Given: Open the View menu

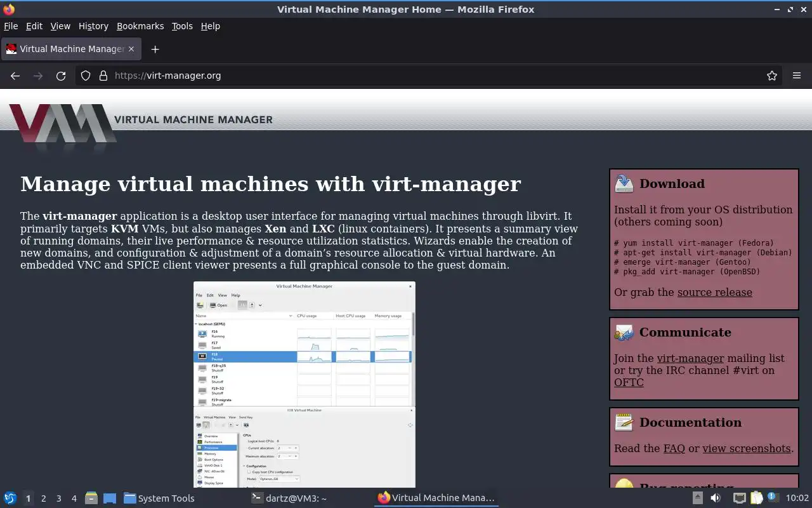Looking at the screenshot, I should coord(60,26).
